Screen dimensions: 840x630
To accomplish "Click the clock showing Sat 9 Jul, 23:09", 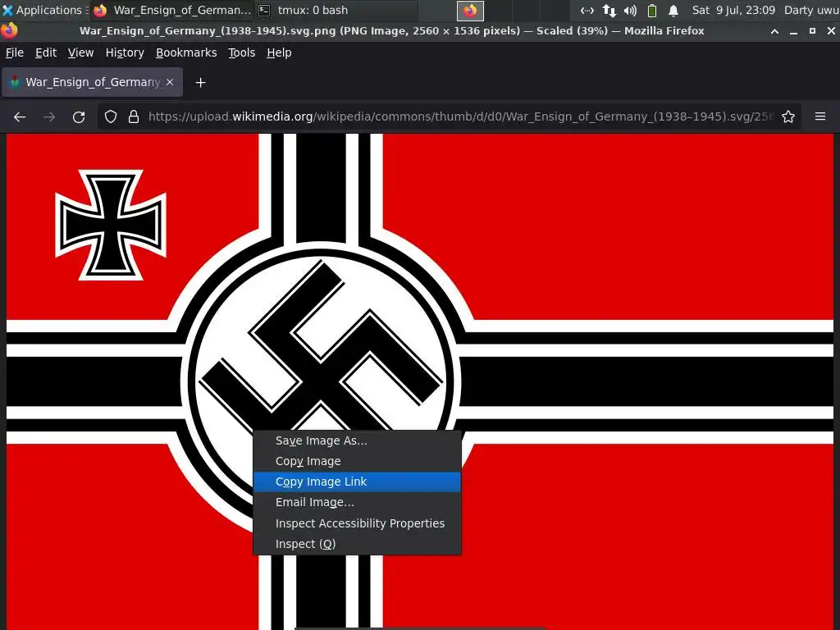I will (x=733, y=10).
